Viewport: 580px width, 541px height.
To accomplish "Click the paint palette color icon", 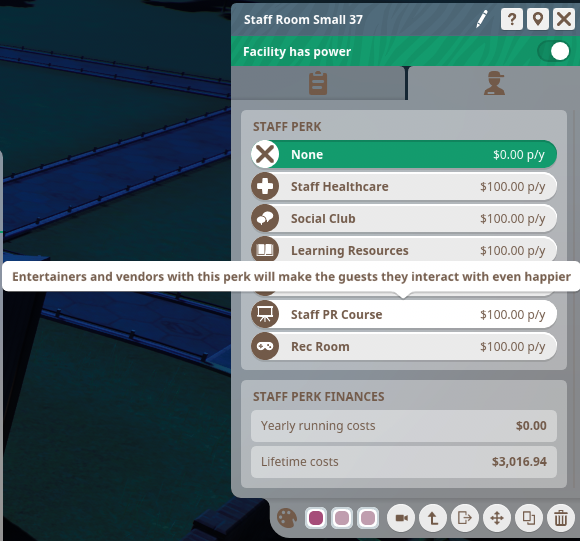I will [287, 518].
